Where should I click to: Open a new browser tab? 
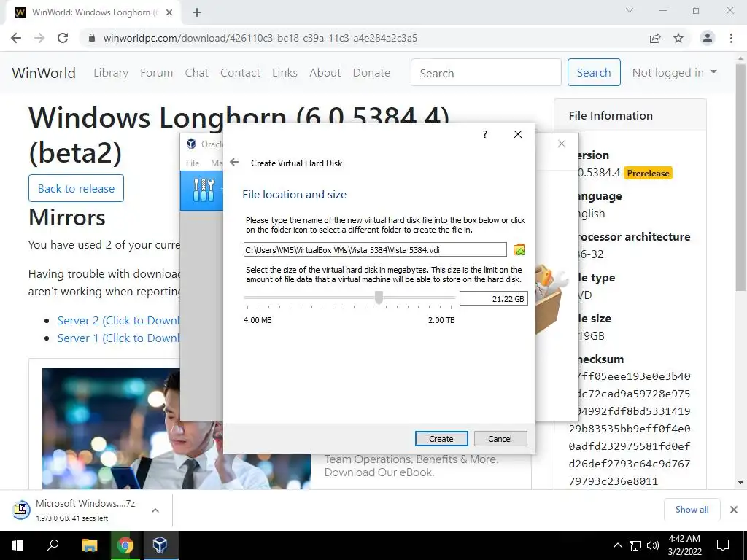(197, 12)
